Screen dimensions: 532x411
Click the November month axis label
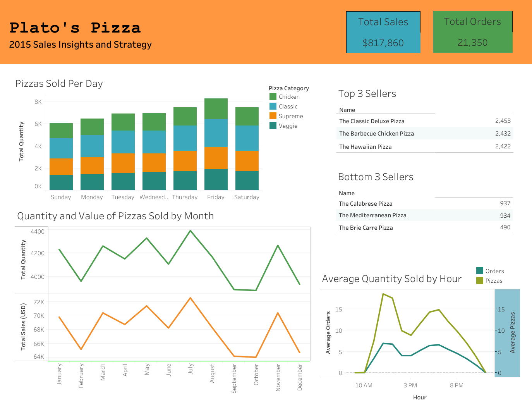(278, 377)
